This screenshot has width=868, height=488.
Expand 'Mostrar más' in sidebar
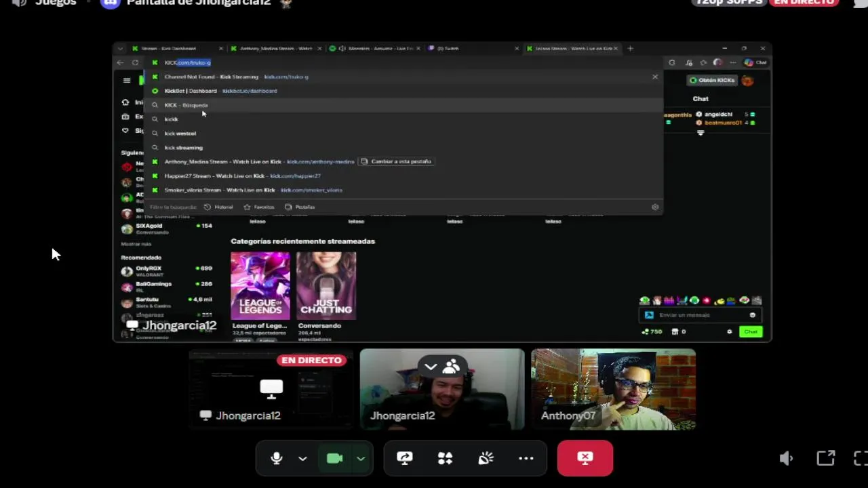tap(136, 244)
